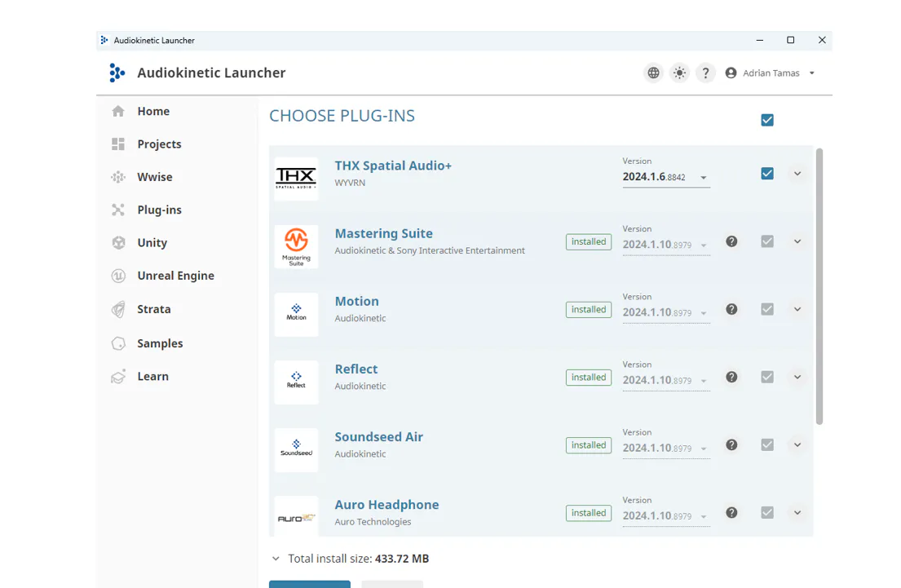The width and height of the screenshot is (901, 588).
Task: Expand the Total install size breakdown
Action: click(x=276, y=559)
